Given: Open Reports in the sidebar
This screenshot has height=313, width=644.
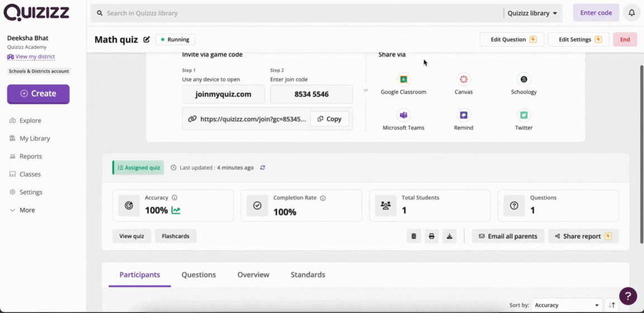Looking at the screenshot, I should 26,156.
